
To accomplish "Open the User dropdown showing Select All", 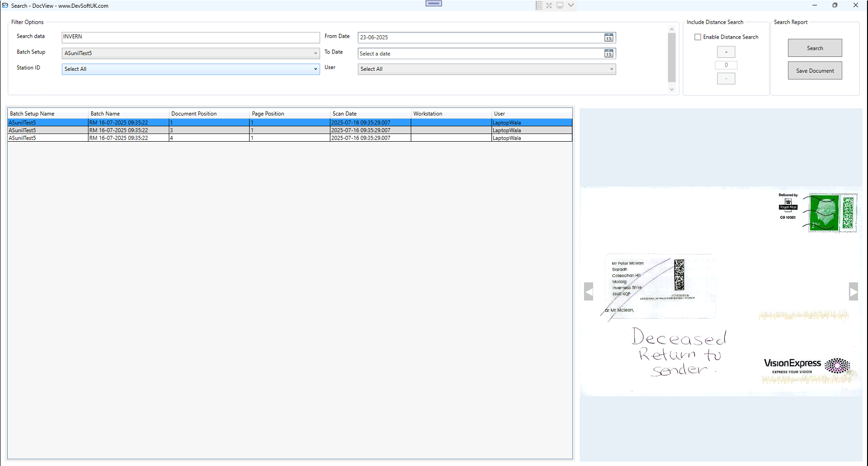I will tap(611, 69).
